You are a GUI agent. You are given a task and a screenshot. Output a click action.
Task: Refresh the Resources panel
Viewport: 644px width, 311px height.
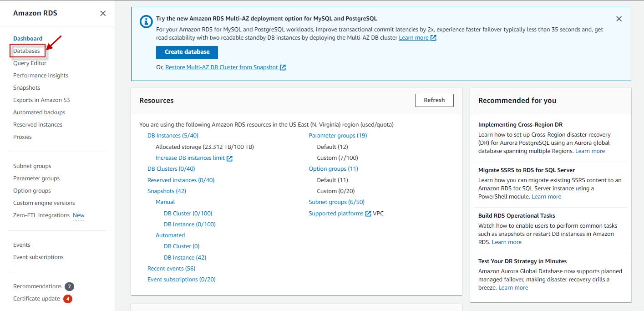[434, 100]
